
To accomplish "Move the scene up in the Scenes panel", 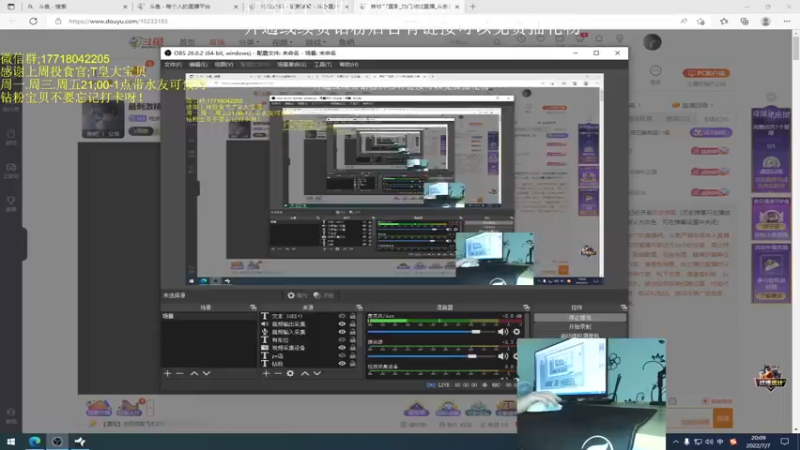I will (194, 373).
